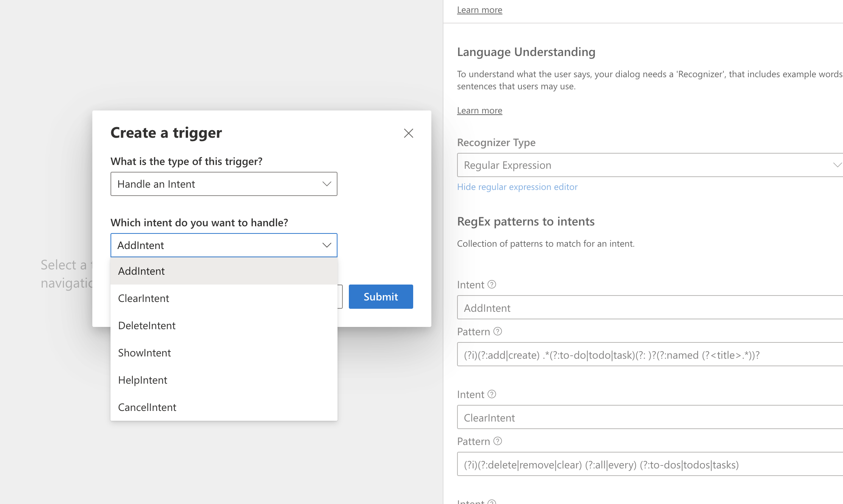The width and height of the screenshot is (843, 504).
Task: Click help icon beside first Pattern label
Action: (x=498, y=331)
